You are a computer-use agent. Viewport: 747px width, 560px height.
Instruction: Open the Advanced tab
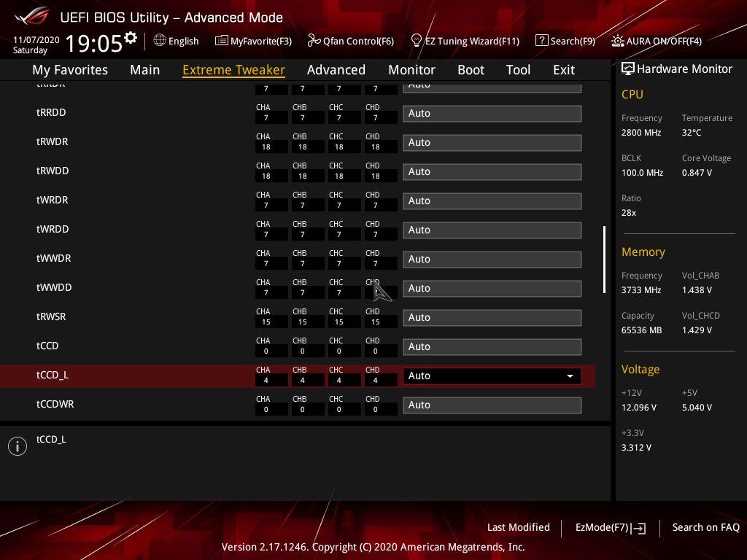[336, 70]
